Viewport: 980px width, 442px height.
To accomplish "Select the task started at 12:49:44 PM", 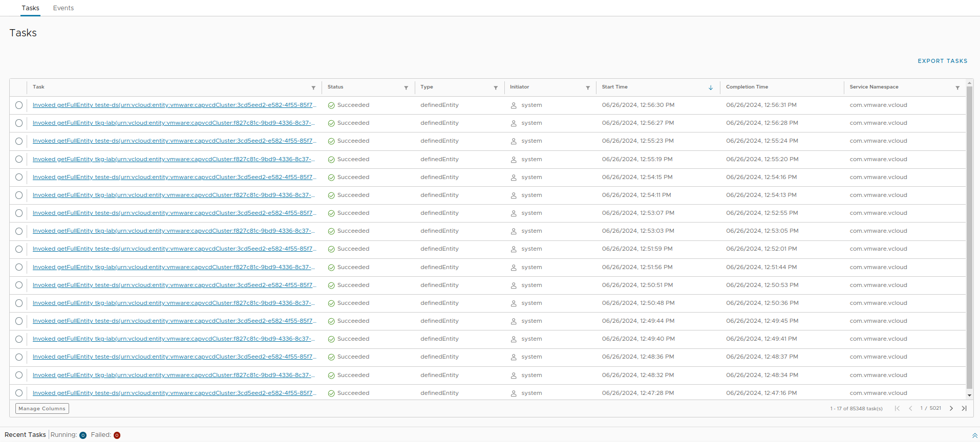I will [x=19, y=321].
